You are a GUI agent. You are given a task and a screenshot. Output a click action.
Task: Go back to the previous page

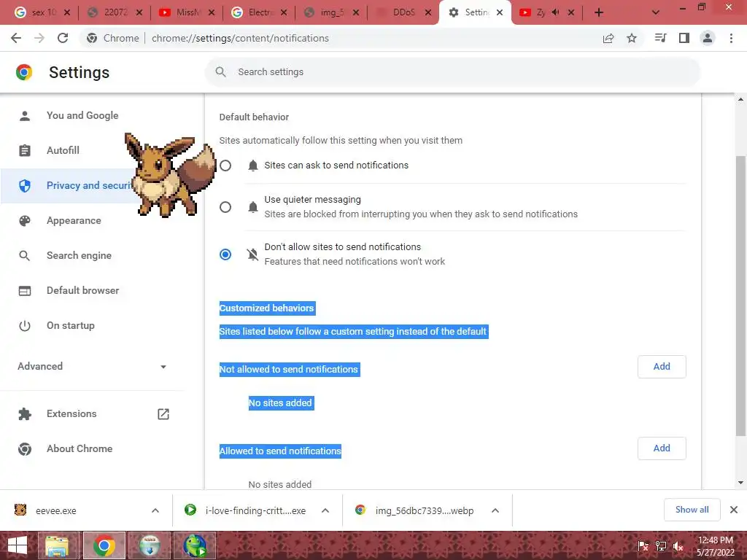(16, 38)
